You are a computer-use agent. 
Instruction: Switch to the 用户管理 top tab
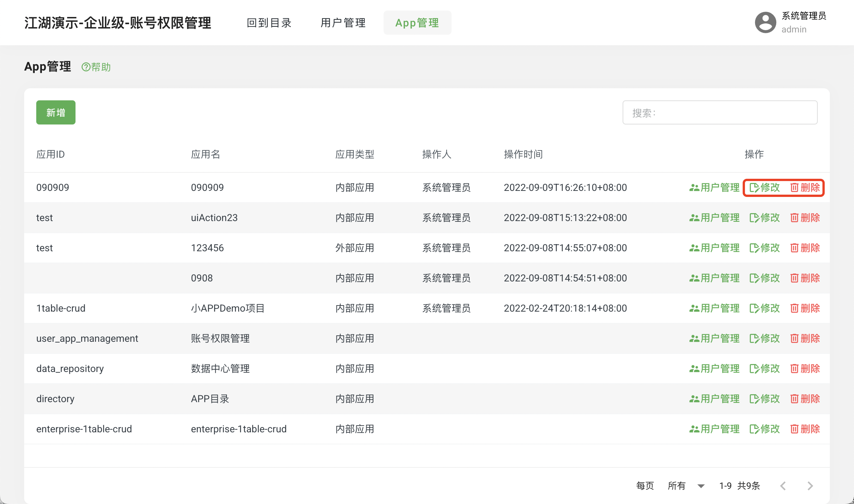(x=343, y=23)
